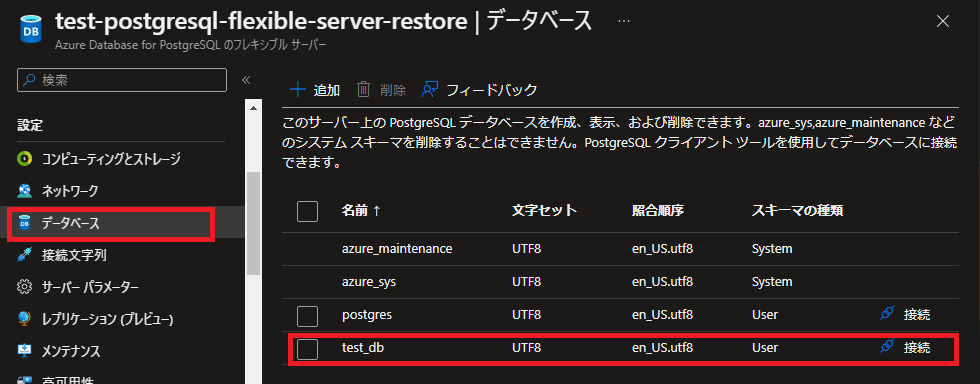
Task: Click the sidebar scroll-up arrow
Action: [253, 108]
